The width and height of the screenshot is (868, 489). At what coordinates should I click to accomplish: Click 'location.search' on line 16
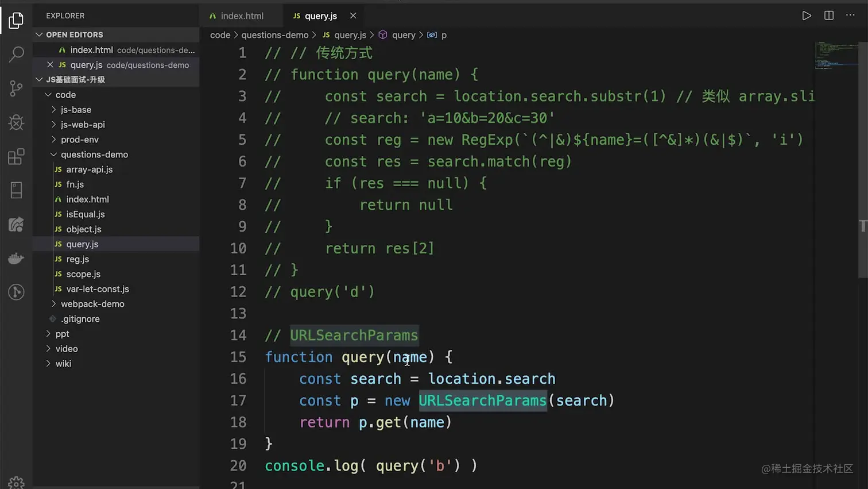492,379
